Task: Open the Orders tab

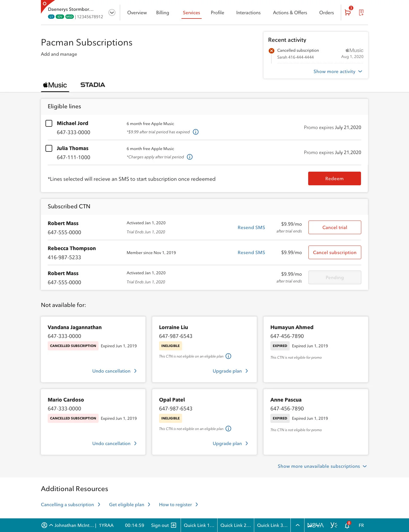Action: (326, 13)
